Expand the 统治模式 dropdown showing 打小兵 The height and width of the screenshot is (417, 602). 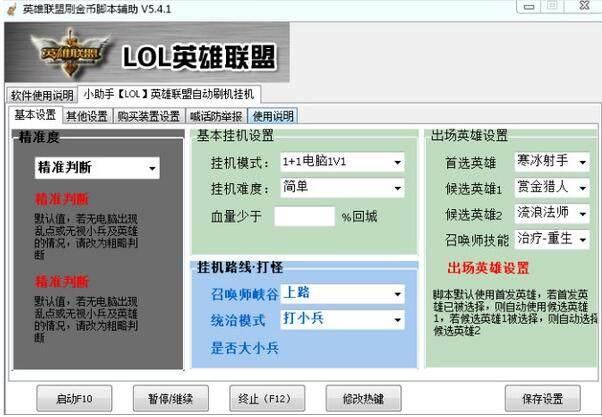click(342, 319)
